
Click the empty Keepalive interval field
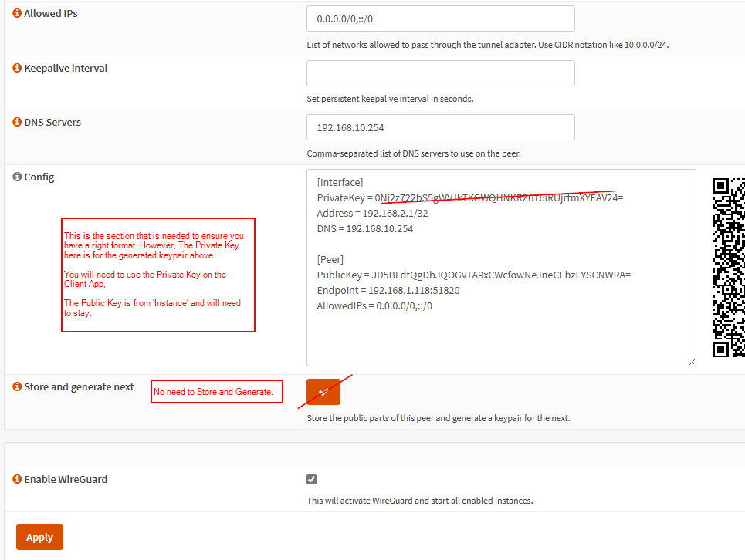[x=440, y=73]
